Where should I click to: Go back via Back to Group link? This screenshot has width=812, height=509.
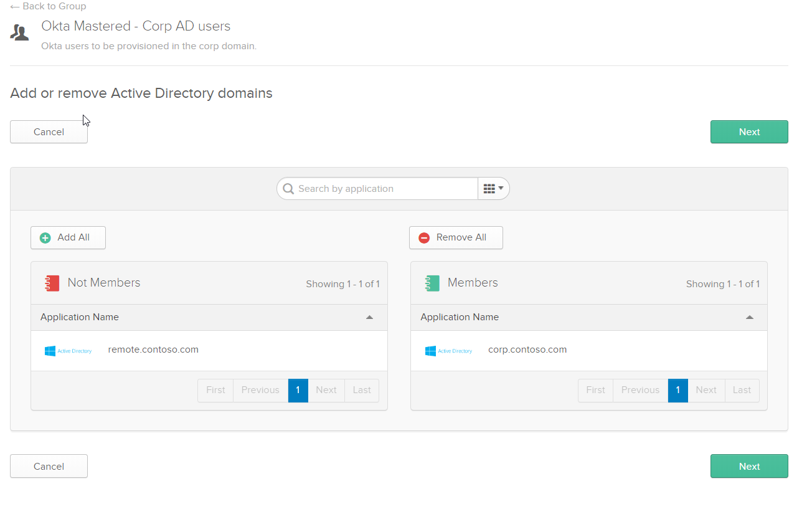tap(48, 6)
